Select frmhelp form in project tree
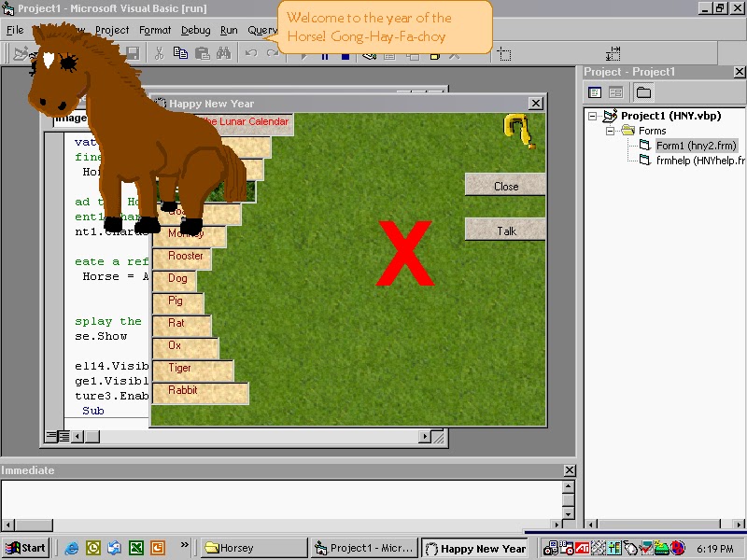Screen dimensions: 747x560 [699, 161]
